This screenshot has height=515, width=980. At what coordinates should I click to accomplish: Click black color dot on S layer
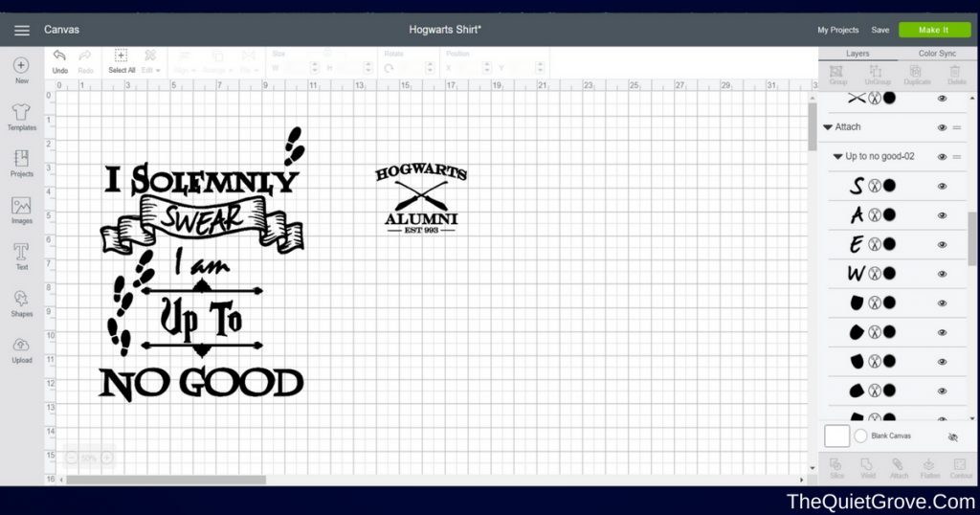point(889,186)
